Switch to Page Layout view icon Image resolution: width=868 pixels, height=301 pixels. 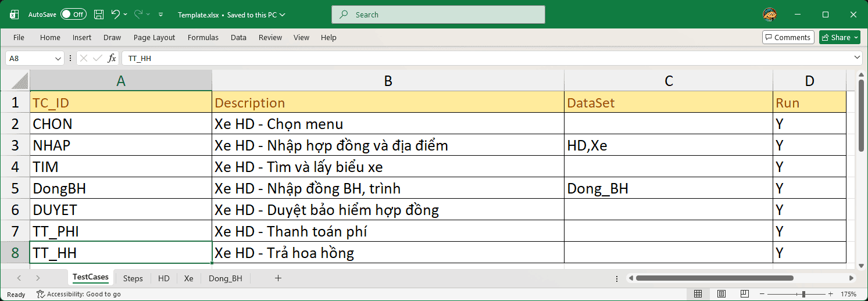coord(721,294)
